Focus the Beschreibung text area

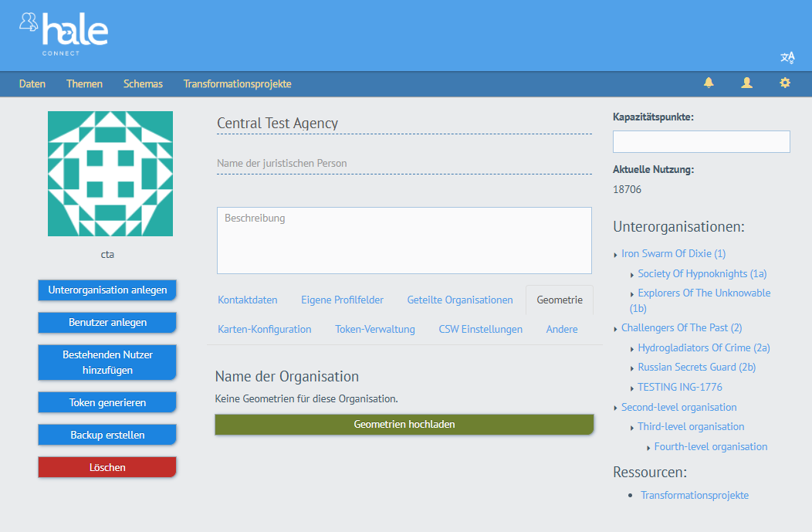pyautogui.click(x=404, y=240)
